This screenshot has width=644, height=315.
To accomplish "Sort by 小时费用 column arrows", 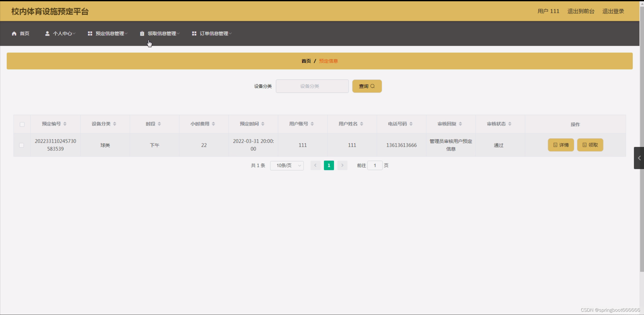I will (x=213, y=124).
